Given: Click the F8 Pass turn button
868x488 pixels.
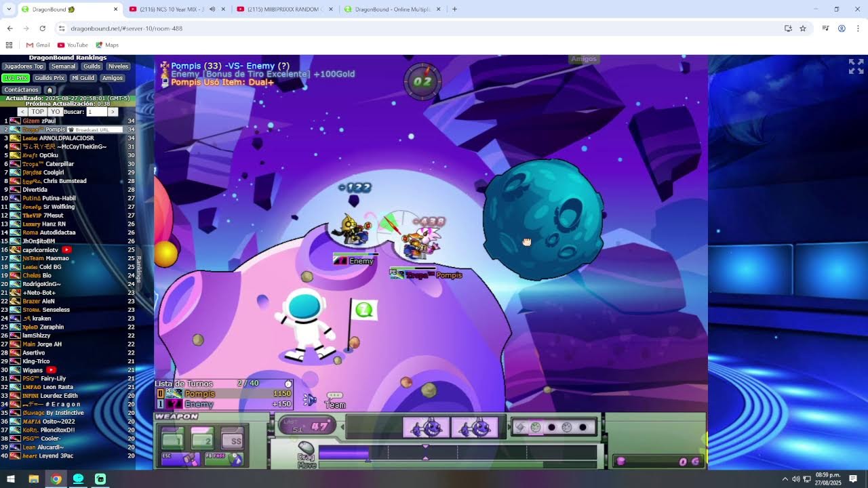Looking at the screenshot, I should click(x=224, y=459).
